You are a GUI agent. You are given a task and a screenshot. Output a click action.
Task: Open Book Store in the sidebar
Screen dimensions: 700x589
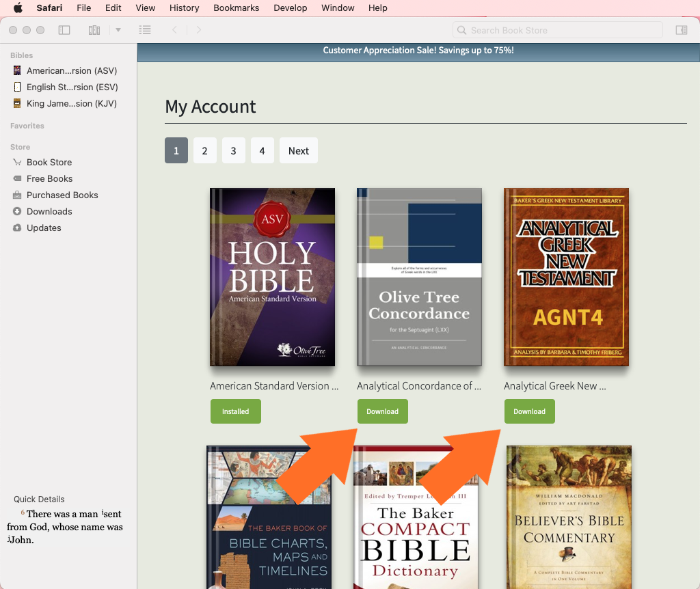coord(49,162)
